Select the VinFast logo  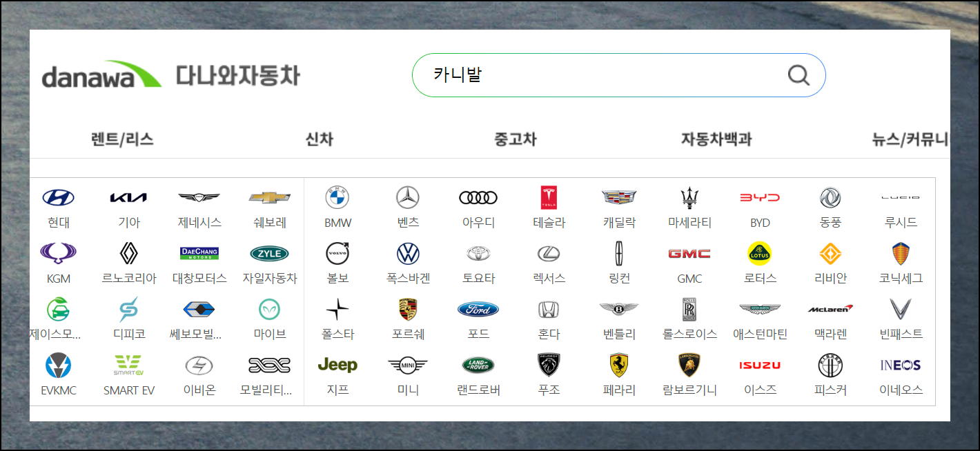click(901, 309)
